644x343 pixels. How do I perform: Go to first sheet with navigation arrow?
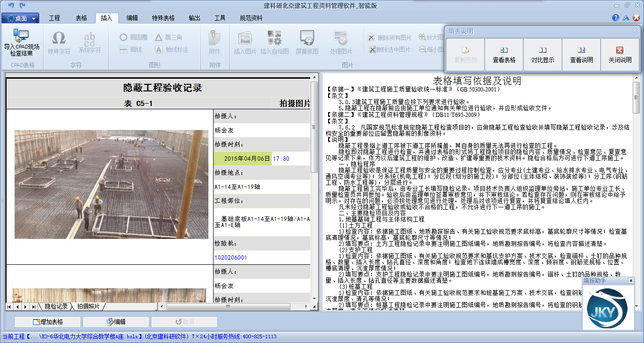9,306
